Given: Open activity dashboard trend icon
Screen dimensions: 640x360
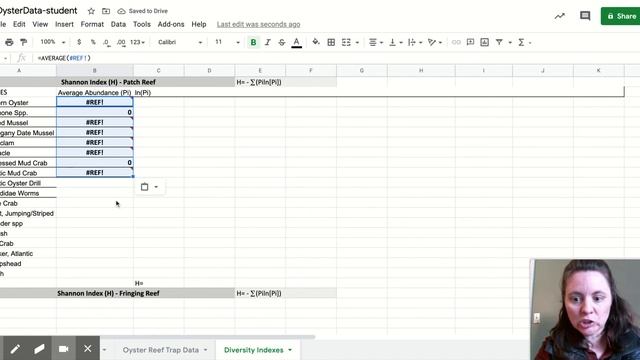Looking at the screenshot, I should [560, 16].
